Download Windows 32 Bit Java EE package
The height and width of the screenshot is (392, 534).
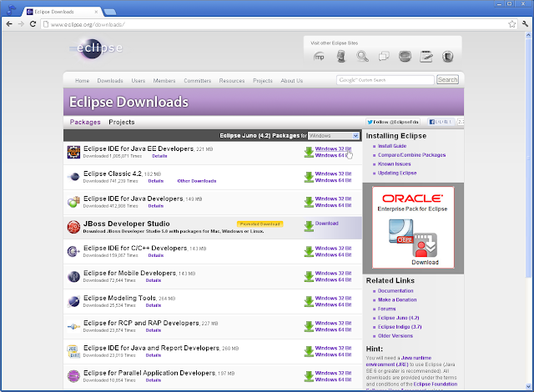tap(333, 148)
